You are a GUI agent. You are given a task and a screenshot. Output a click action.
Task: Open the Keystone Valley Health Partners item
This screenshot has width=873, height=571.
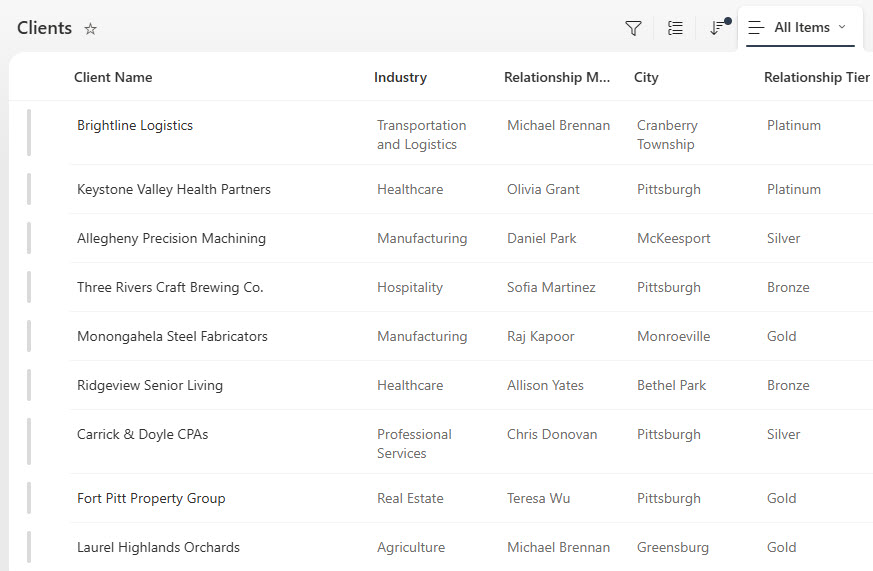tap(174, 189)
